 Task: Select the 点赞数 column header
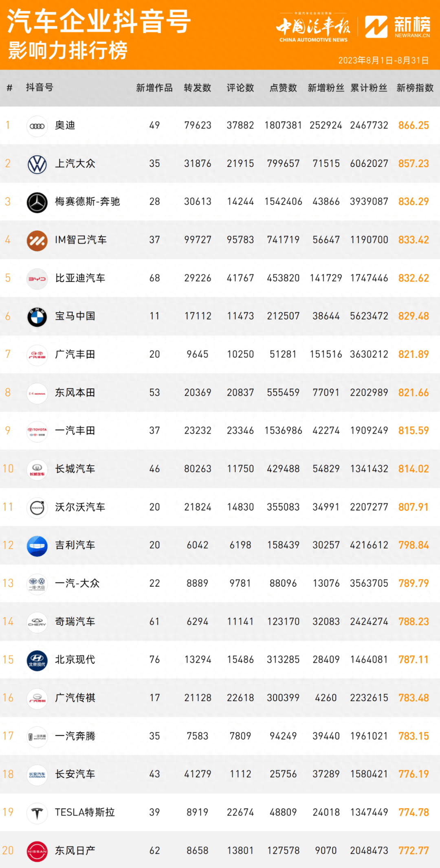click(283, 88)
